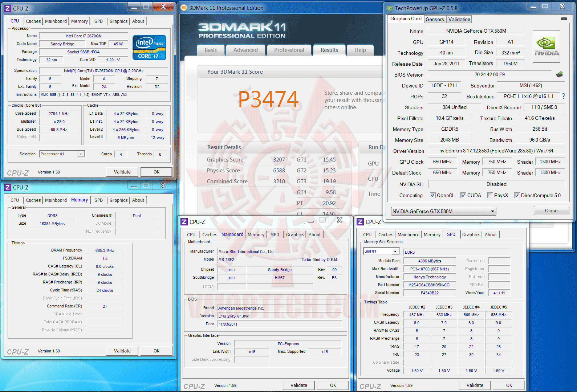Open Mainboard tab in the top-left CPU-Z window
Screen dimensions: 577x392
(x=56, y=21)
